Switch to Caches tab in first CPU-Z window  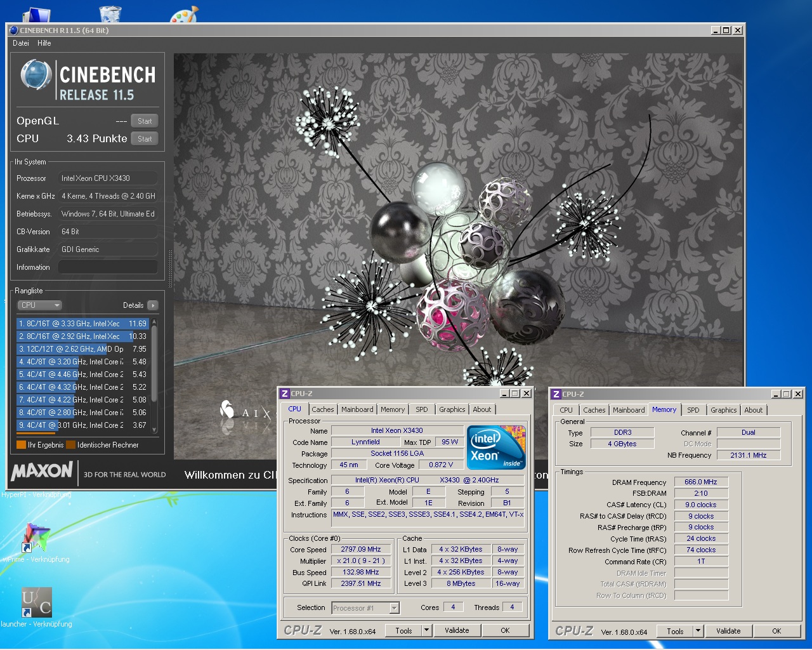[323, 409]
